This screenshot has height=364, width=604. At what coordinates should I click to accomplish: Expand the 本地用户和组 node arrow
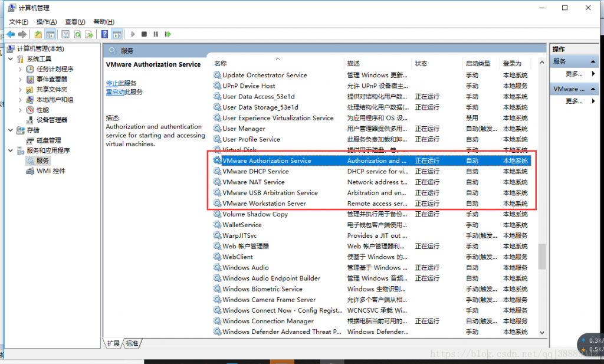[x=20, y=100]
